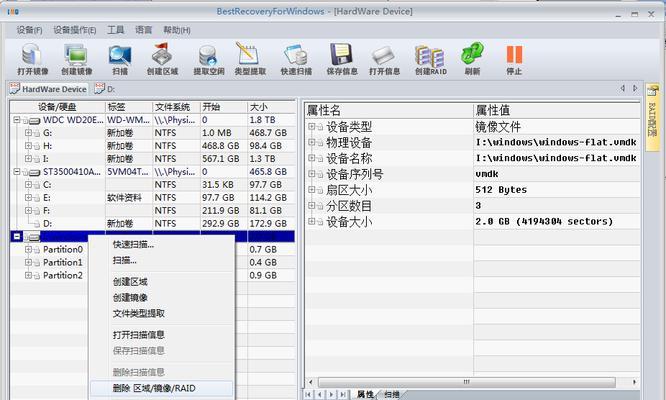
Task: Select the D: 新加卷 volume row
Action: (x=152, y=223)
